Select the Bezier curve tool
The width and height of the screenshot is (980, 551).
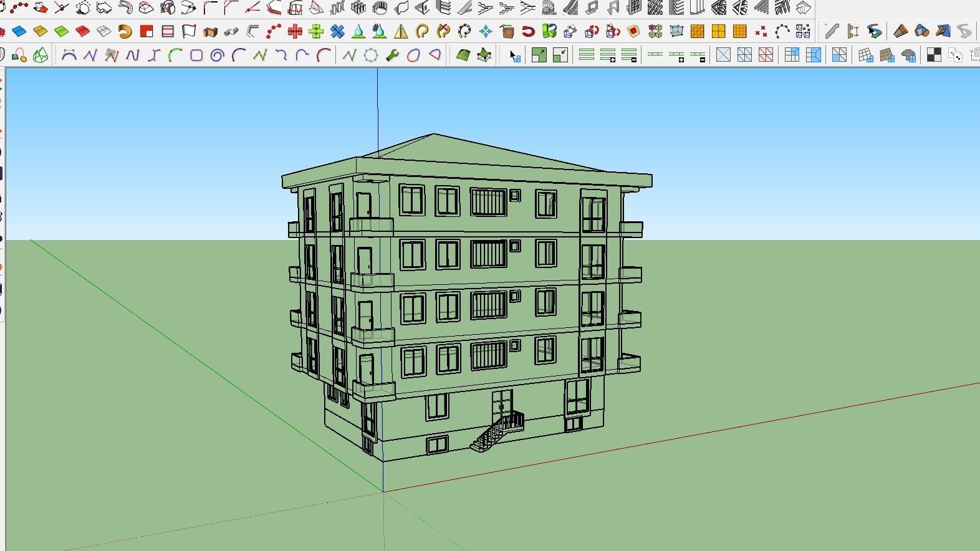coord(69,55)
